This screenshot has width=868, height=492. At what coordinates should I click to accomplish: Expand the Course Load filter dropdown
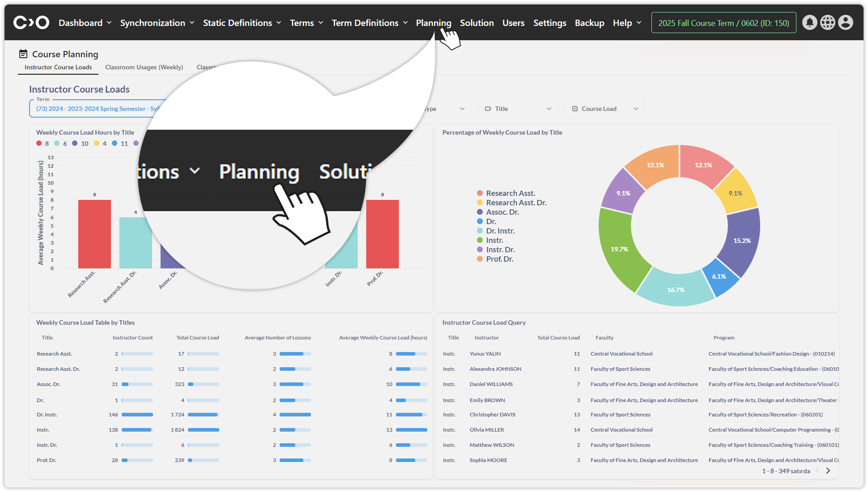tap(604, 109)
